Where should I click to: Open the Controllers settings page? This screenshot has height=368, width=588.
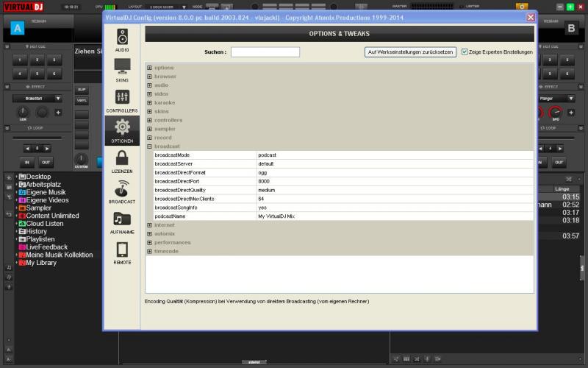122,100
